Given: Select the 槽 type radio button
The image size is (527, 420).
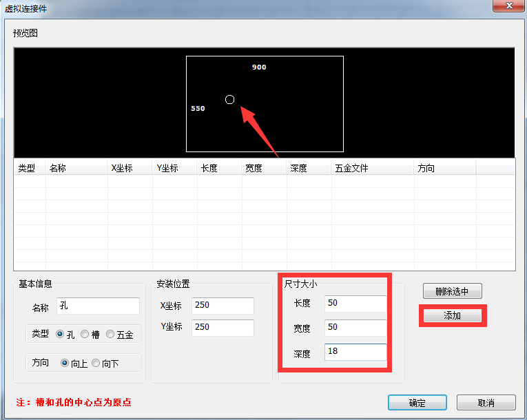Looking at the screenshot, I should [85, 335].
